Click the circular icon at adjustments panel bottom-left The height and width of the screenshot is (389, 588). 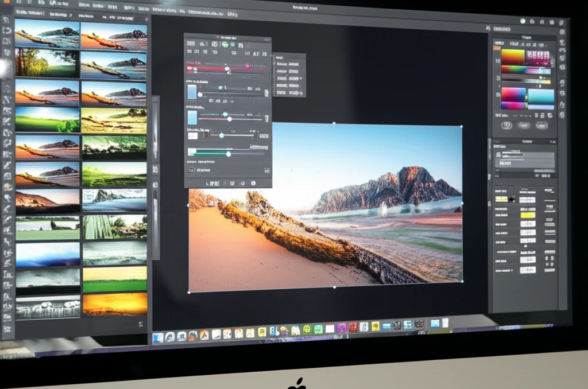pos(191,170)
